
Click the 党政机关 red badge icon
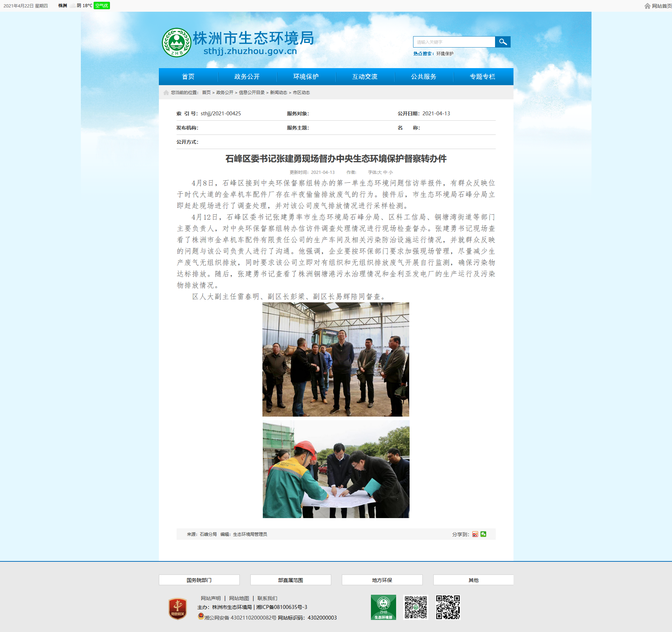tap(178, 609)
